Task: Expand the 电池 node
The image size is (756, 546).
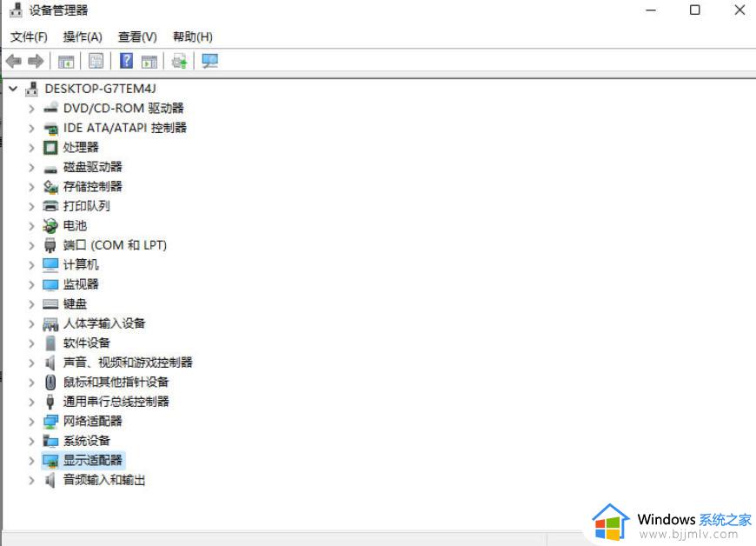Action: [31, 226]
